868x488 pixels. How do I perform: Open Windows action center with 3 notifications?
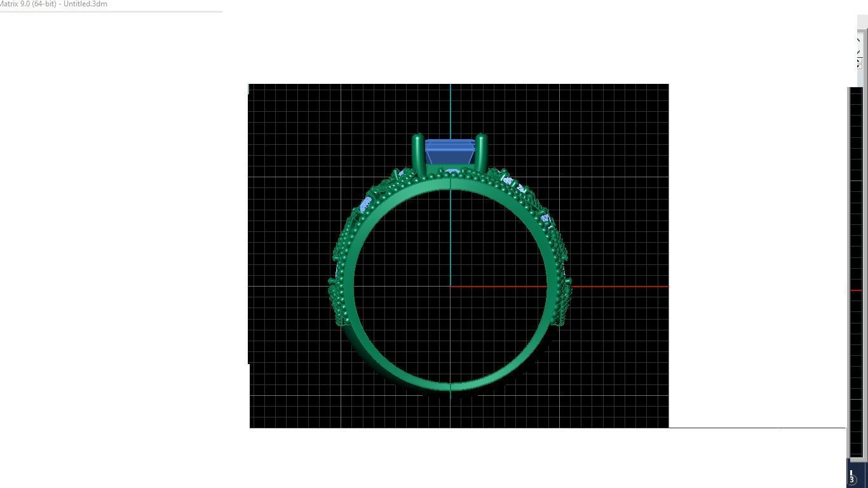tap(852, 477)
